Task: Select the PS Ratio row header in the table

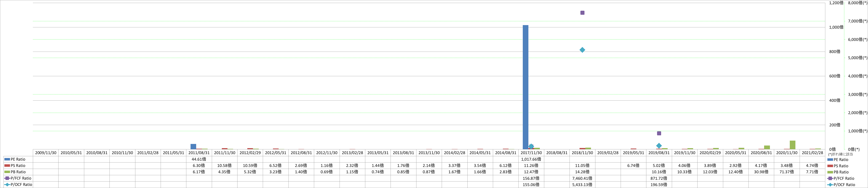Action: coord(18,166)
